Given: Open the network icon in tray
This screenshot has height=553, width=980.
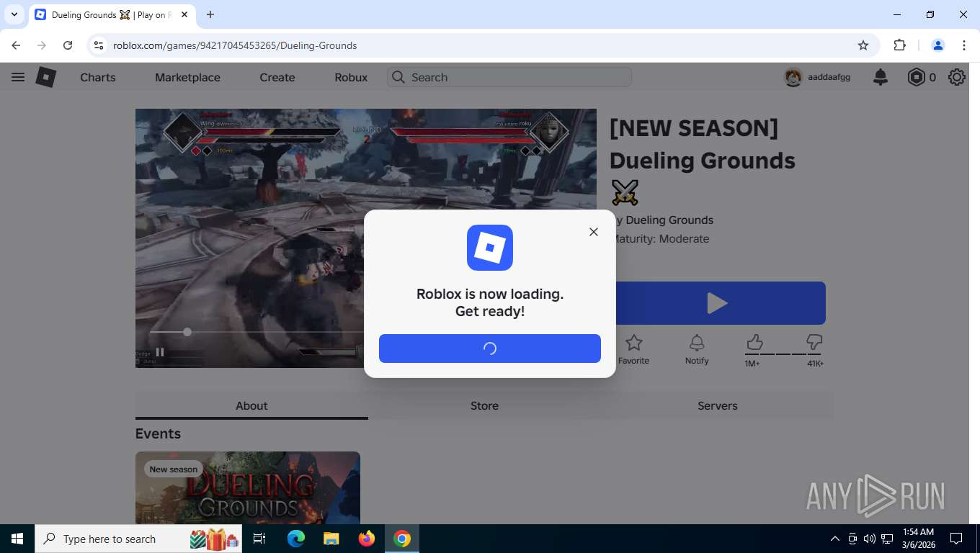Looking at the screenshot, I should pos(887,539).
